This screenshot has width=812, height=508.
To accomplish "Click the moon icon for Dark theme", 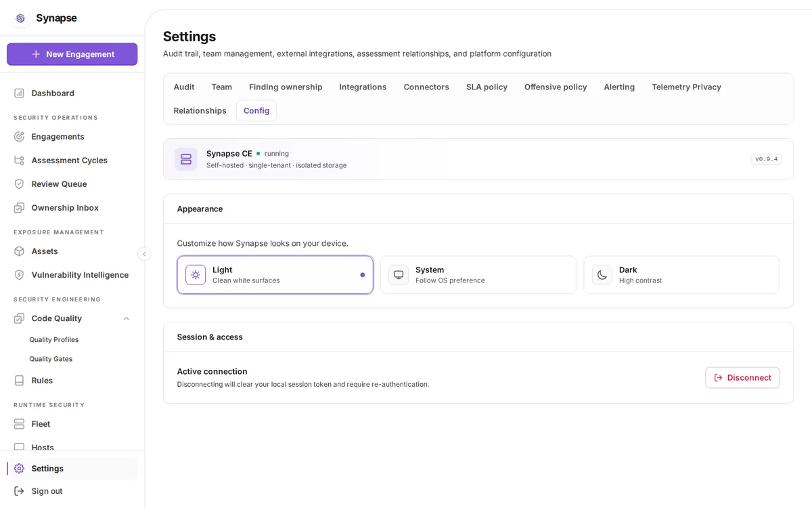I will point(602,274).
